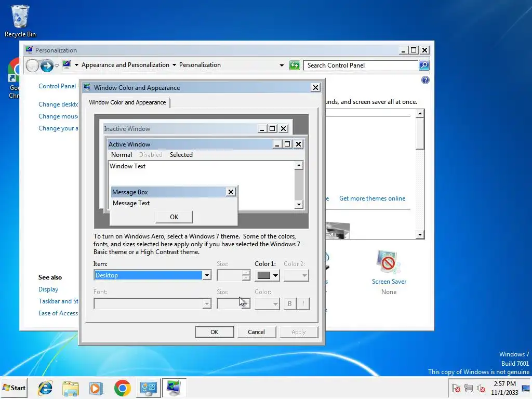The width and height of the screenshot is (532, 399).
Task: Open the volume speaker tray icon
Action: click(481, 388)
